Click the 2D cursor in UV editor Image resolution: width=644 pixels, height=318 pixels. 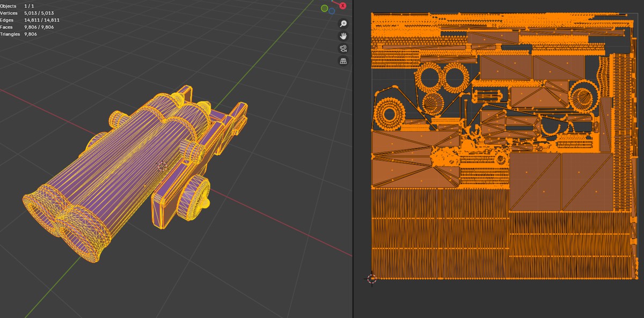[371, 278]
